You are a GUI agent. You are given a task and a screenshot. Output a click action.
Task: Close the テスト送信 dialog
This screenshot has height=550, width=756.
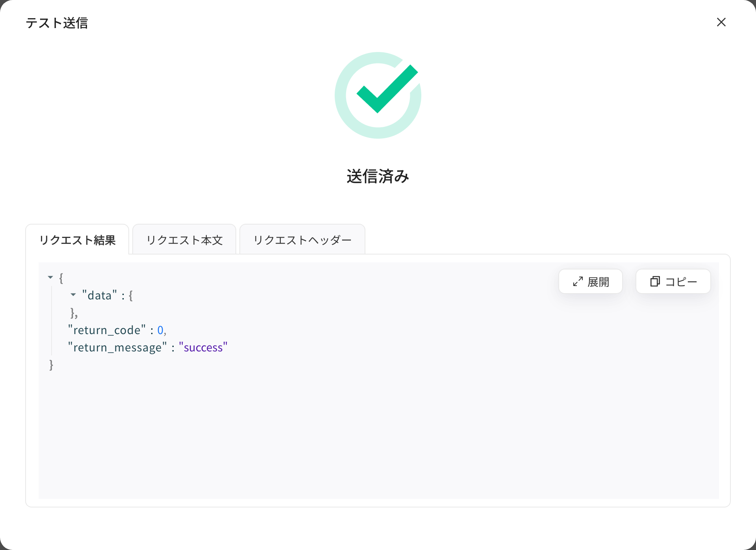click(721, 22)
